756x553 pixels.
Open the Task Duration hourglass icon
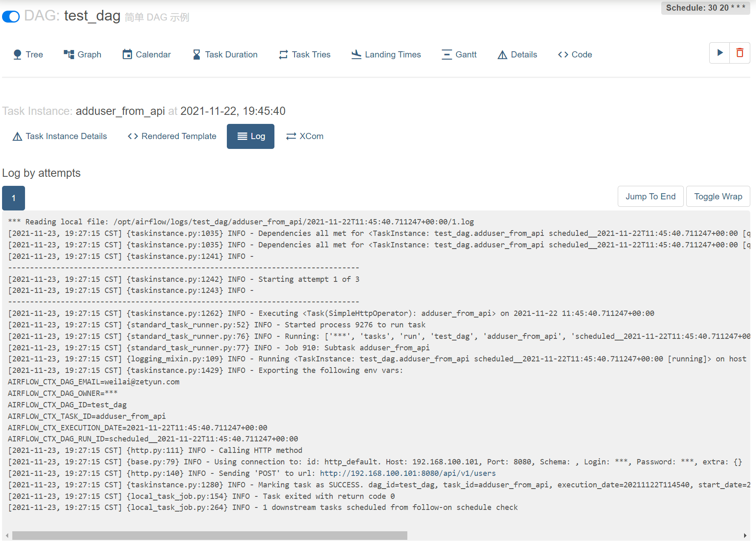click(196, 55)
